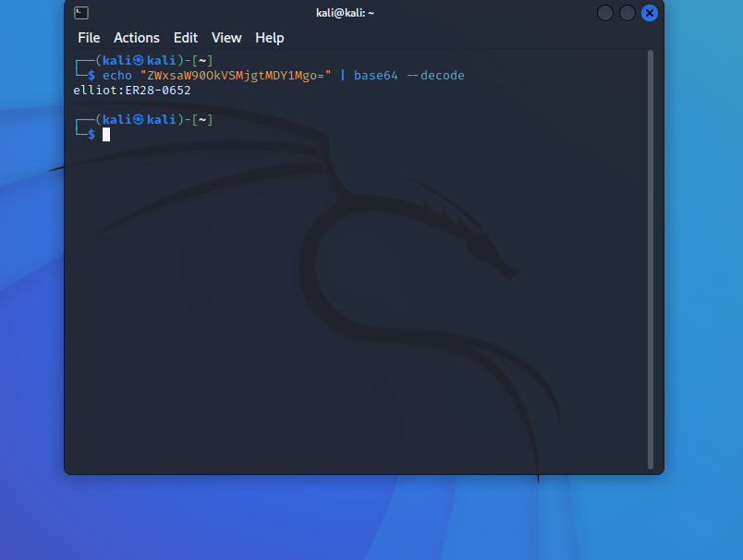Click the base64 string ZWxsaW90OkVSMjgtMDY1Mgo=
This screenshot has width=743, height=560.
236,76
